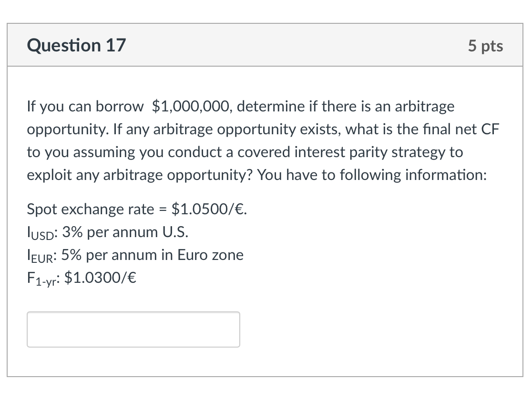The image size is (532, 399).
Task: Click the 5 pts label
Action: coord(485,46)
